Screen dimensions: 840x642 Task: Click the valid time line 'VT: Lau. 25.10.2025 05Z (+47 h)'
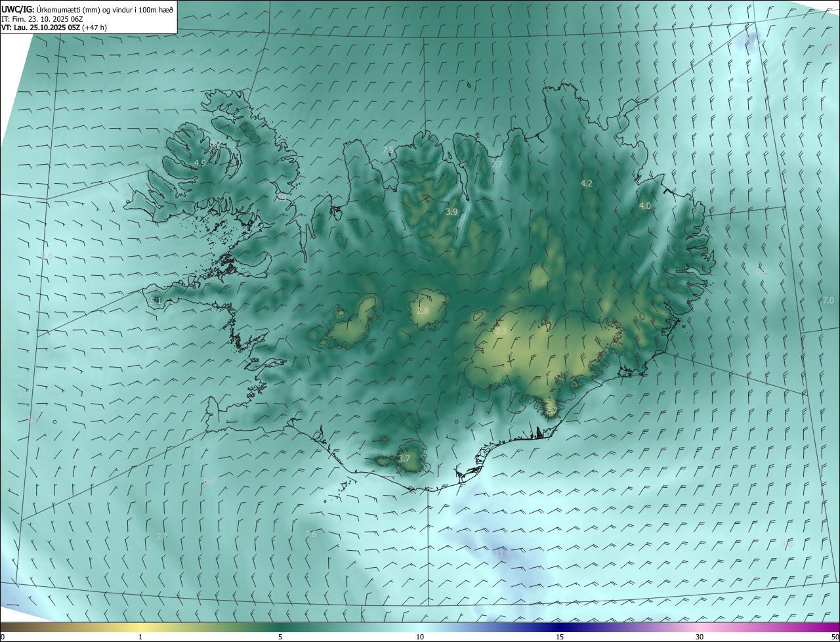point(54,28)
